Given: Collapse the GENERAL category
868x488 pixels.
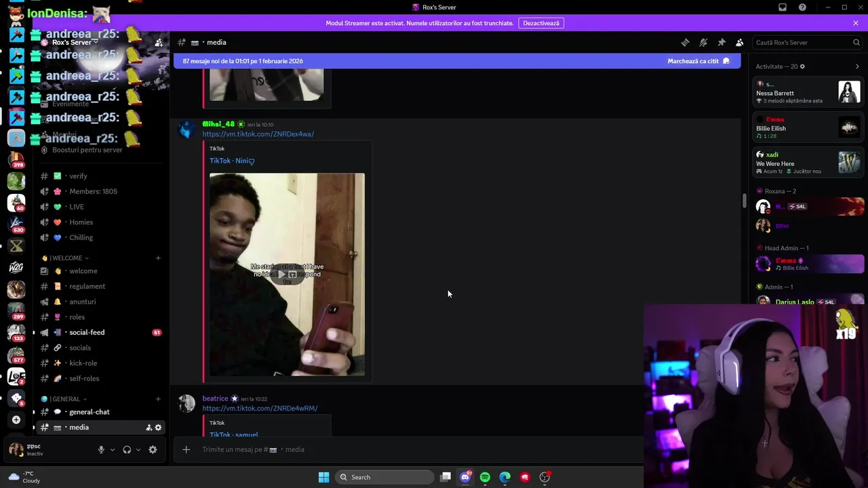Looking at the screenshot, I should point(64,399).
